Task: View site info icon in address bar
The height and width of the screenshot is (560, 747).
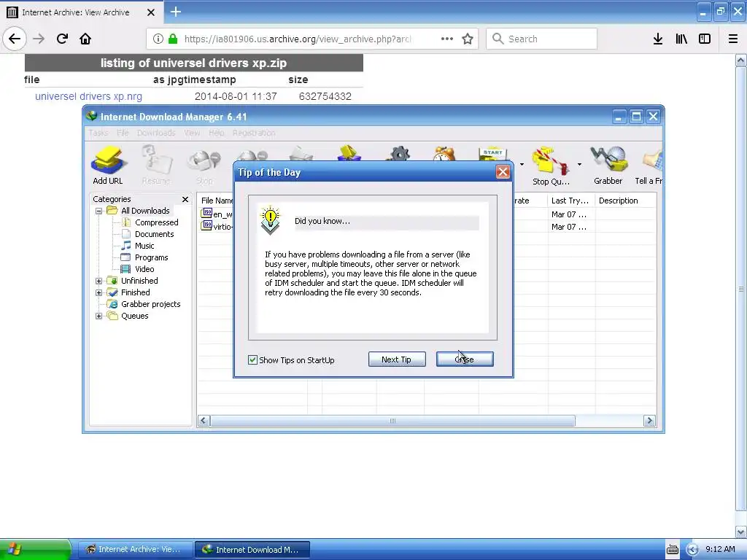Action: tap(158, 39)
